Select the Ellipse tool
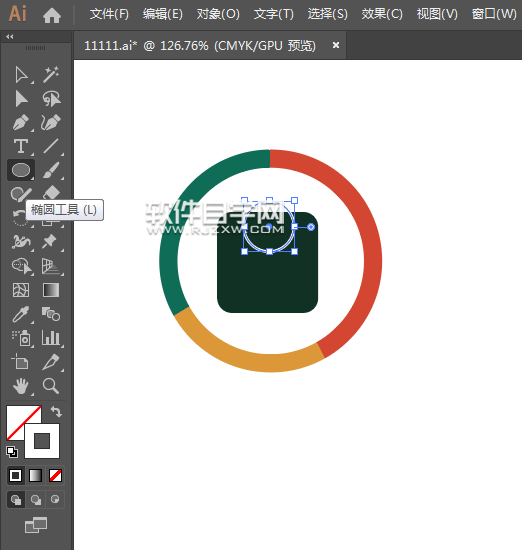This screenshot has width=522, height=550. click(21, 170)
